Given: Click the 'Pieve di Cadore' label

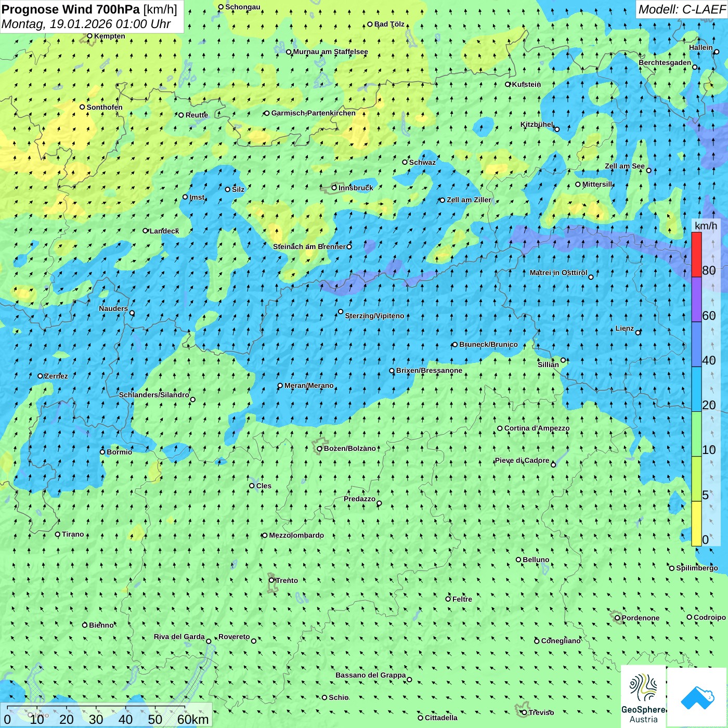Looking at the screenshot, I should [x=522, y=460].
